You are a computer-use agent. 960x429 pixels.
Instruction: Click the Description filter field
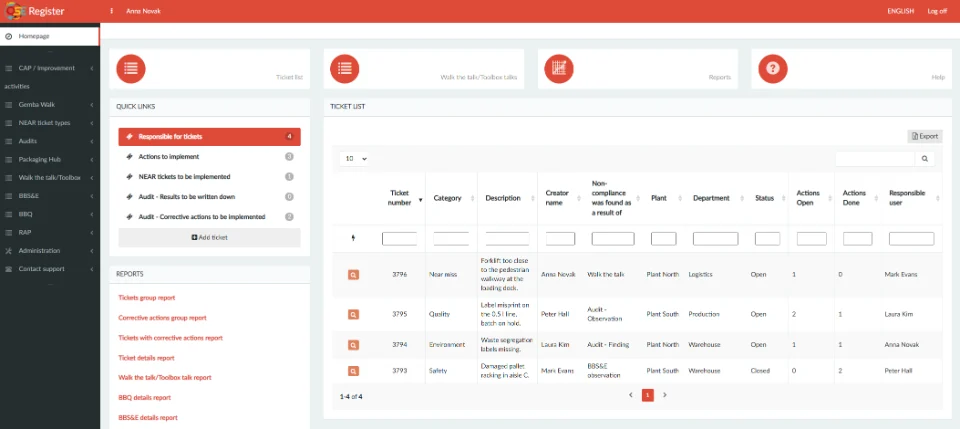coord(507,239)
